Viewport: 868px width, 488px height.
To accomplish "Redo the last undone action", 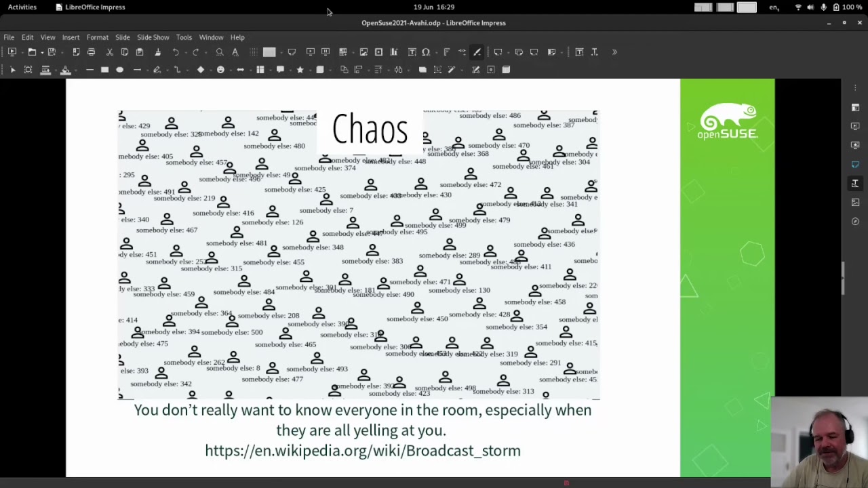I will (195, 52).
